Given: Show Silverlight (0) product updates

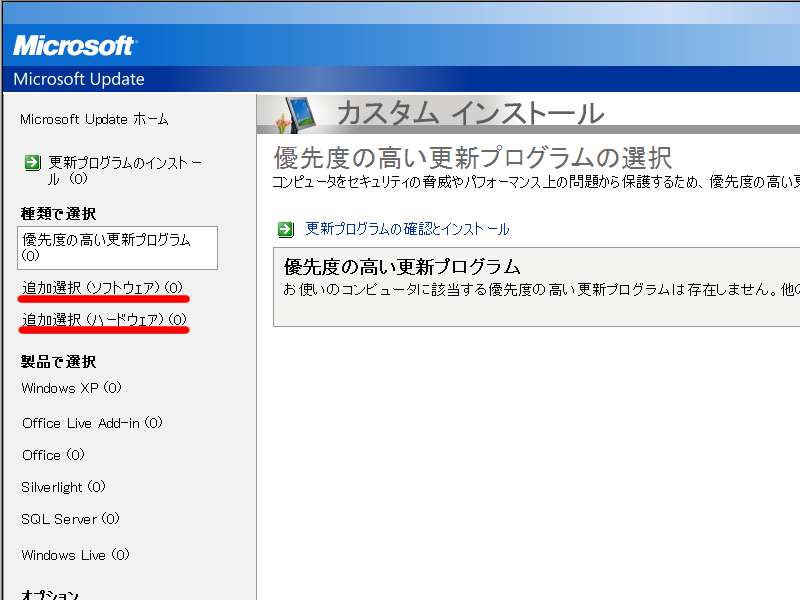Looking at the screenshot, I should point(63,487).
